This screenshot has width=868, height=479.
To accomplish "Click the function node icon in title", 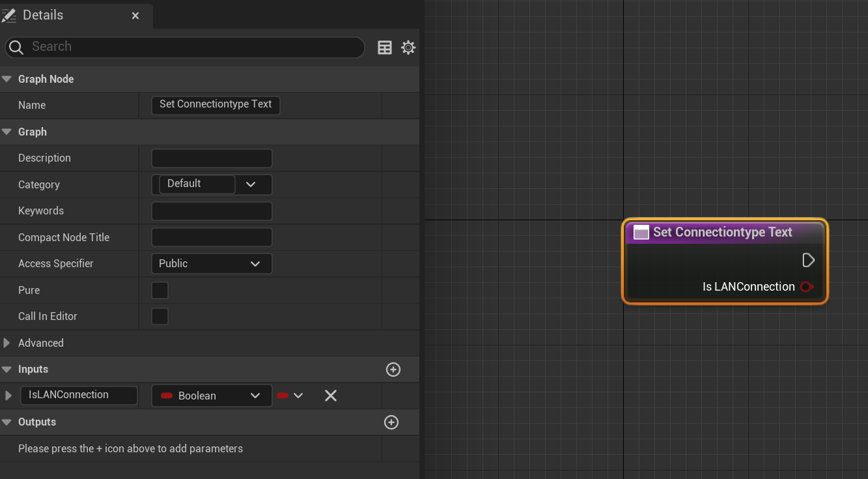I will point(641,233).
